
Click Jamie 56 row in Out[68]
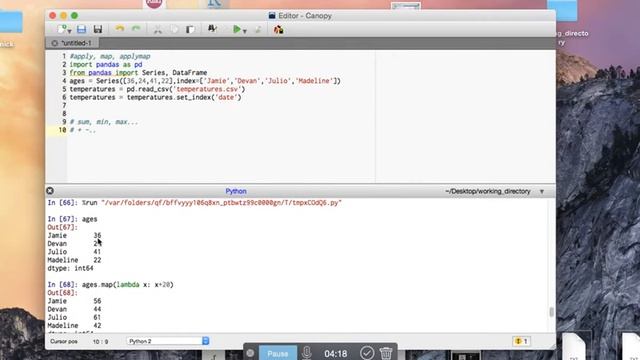(x=74, y=301)
